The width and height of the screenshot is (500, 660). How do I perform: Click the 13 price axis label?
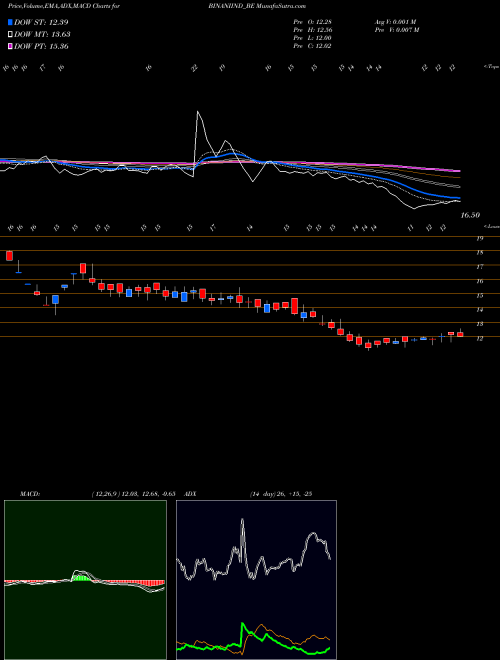click(x=479, y=324)
